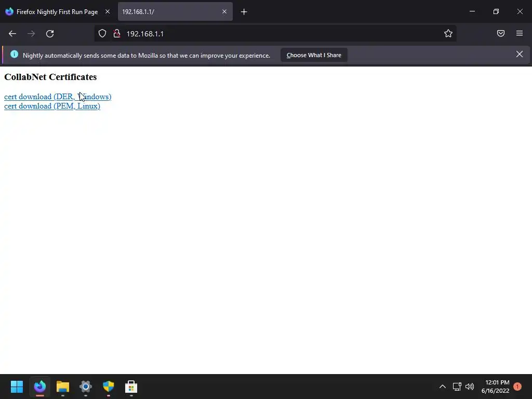Open the Firefox application menu
This screenshot has width=532, height=399.
[x=520, y=33]
